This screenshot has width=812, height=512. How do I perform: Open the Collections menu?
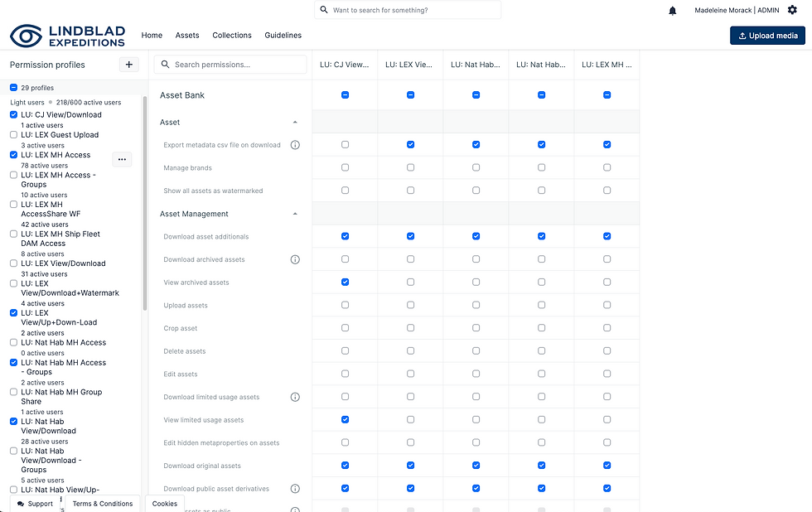click(x=232, y=36)
